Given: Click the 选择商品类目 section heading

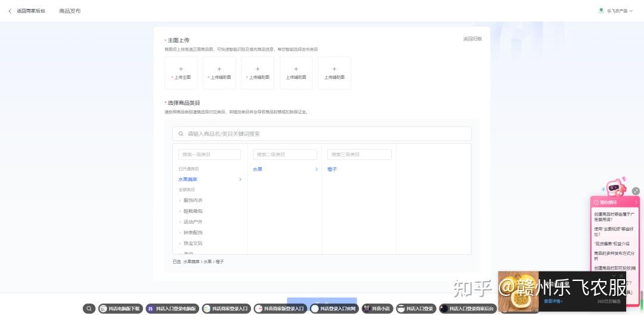Looking at the screenshot, I should (184, 103).
